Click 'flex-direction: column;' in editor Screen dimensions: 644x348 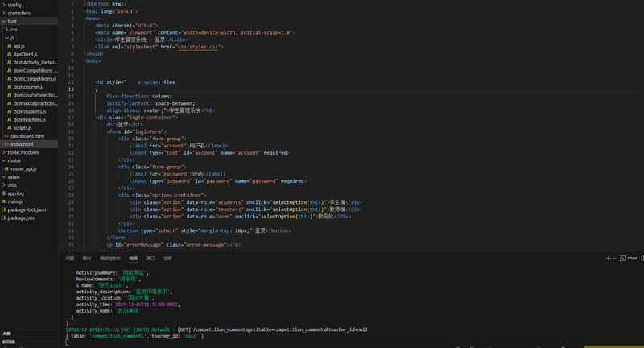[139, 96]
